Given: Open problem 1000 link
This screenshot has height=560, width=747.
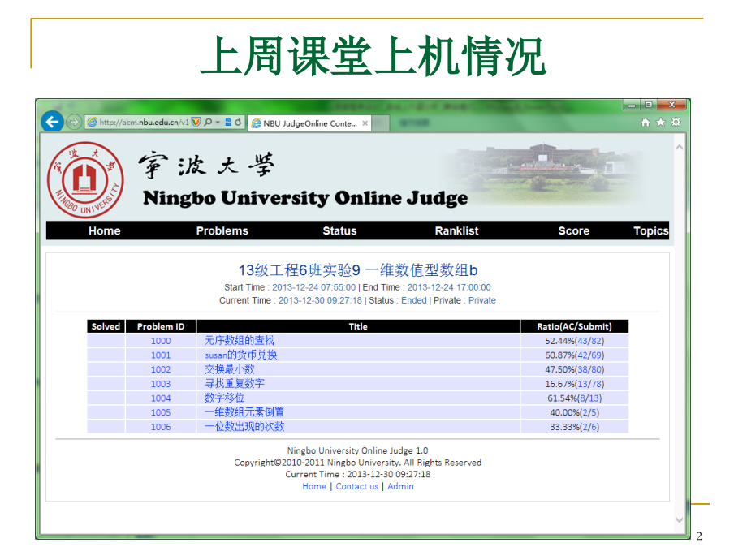Looking at the screenshot, I should pos(160,341).
